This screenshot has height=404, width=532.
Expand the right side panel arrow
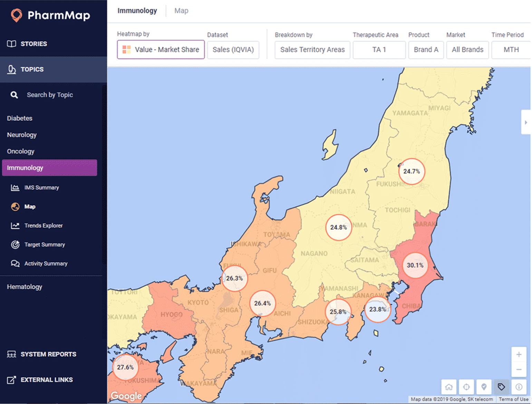click(x=526, y=122)
